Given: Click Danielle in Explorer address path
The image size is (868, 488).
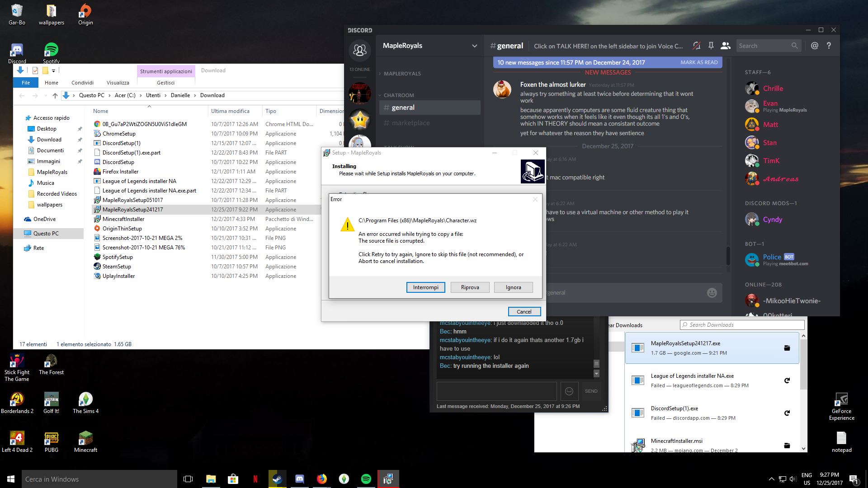Looking at the screenshot, I should point(180,95).
